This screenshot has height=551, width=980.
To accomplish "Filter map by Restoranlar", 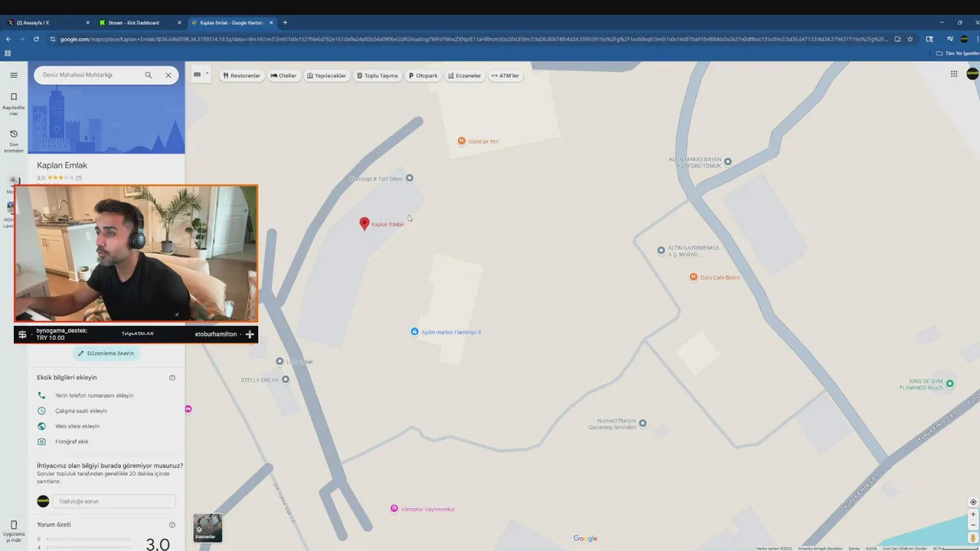I will tap(242, 76).
